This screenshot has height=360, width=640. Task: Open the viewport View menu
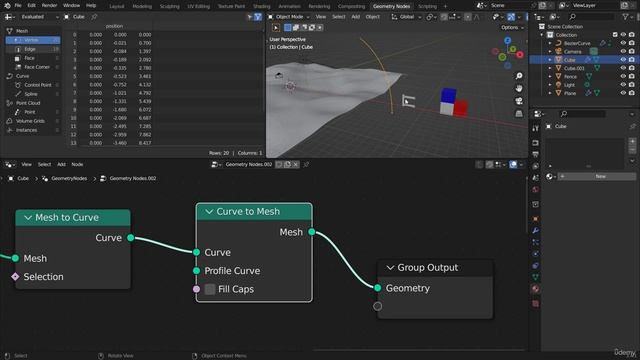321,17
